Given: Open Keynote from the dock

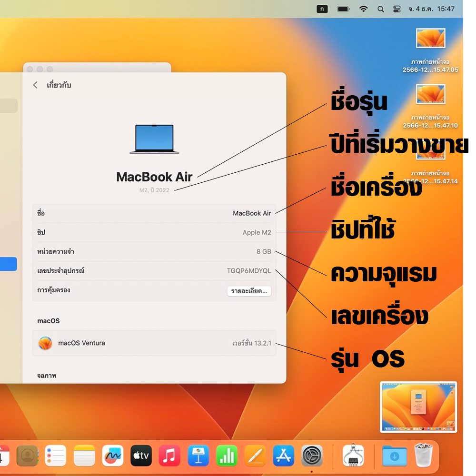Looking at the screenshot, I should click(x=198, y=456).
